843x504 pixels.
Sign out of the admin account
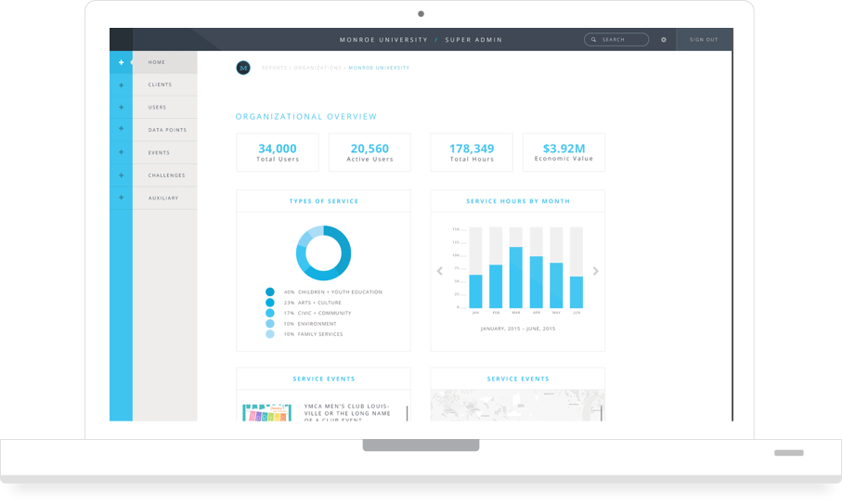coord(704,40)
